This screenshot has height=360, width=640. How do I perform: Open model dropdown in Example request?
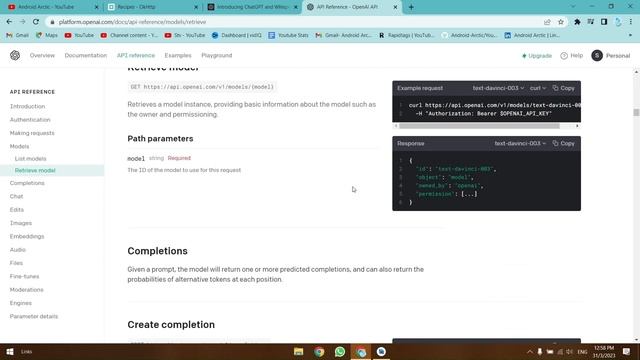click(498, 88)
